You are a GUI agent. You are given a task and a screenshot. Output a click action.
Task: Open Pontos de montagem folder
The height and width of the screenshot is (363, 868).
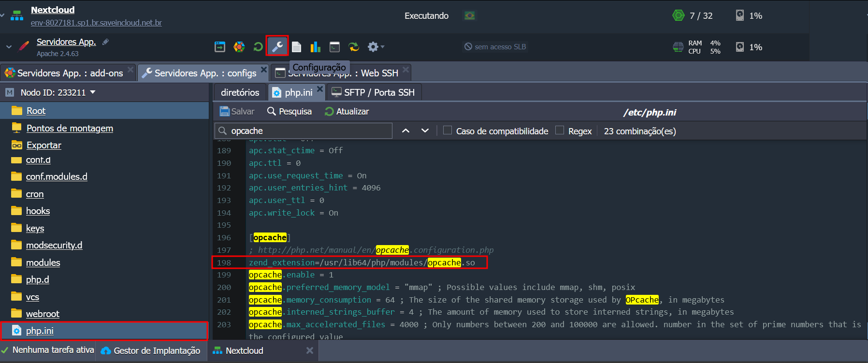70,128
